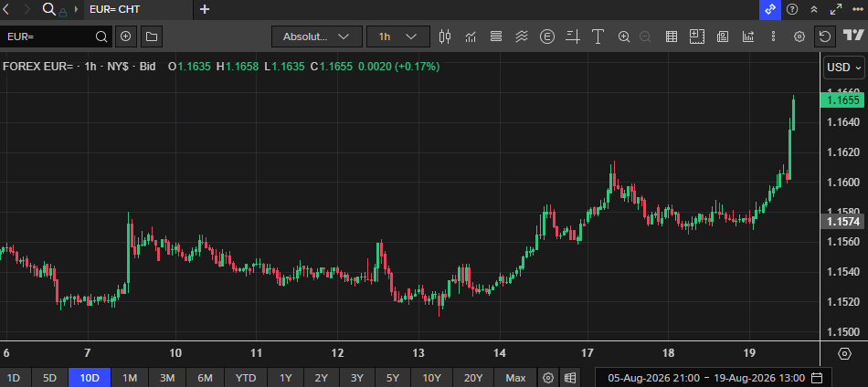This screenshot has width=868, height=387.
Task: Click the scale target icon at bottom right
Action: pos(844,353)
